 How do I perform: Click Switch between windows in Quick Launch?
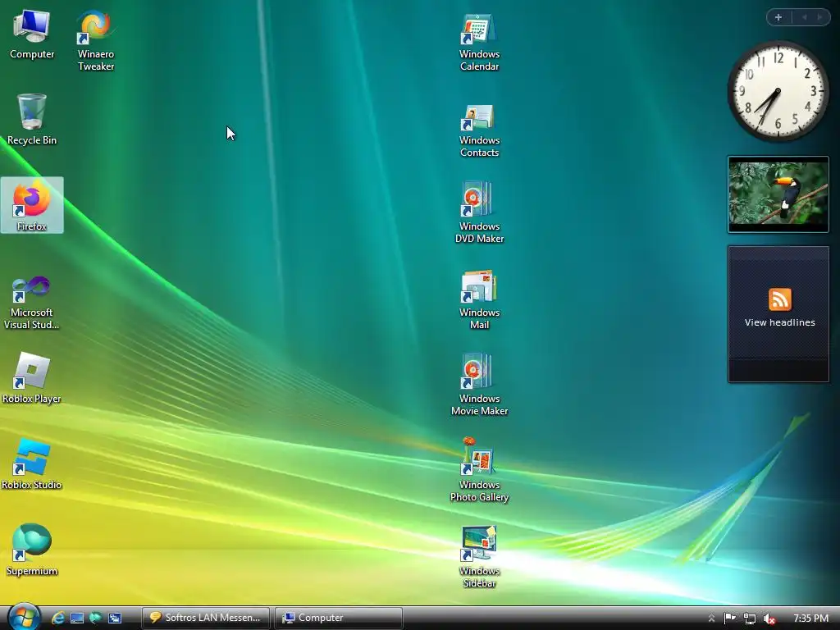(115, 618)
